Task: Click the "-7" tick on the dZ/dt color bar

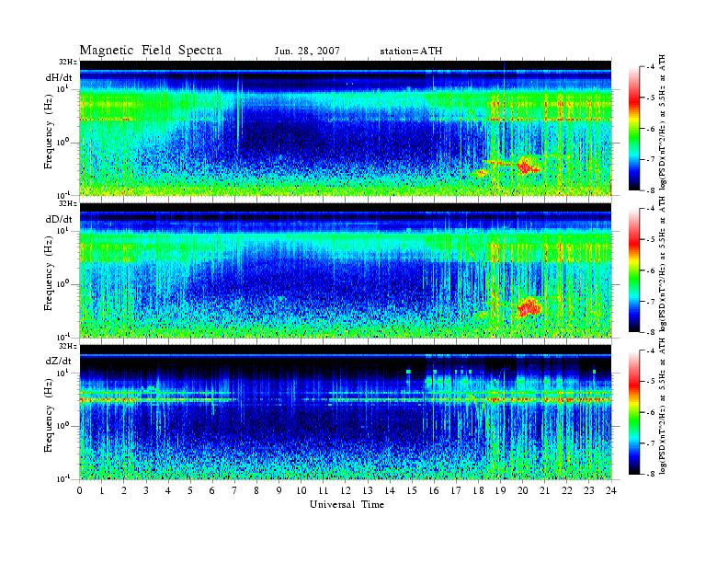Action: (x=651, y=443)
